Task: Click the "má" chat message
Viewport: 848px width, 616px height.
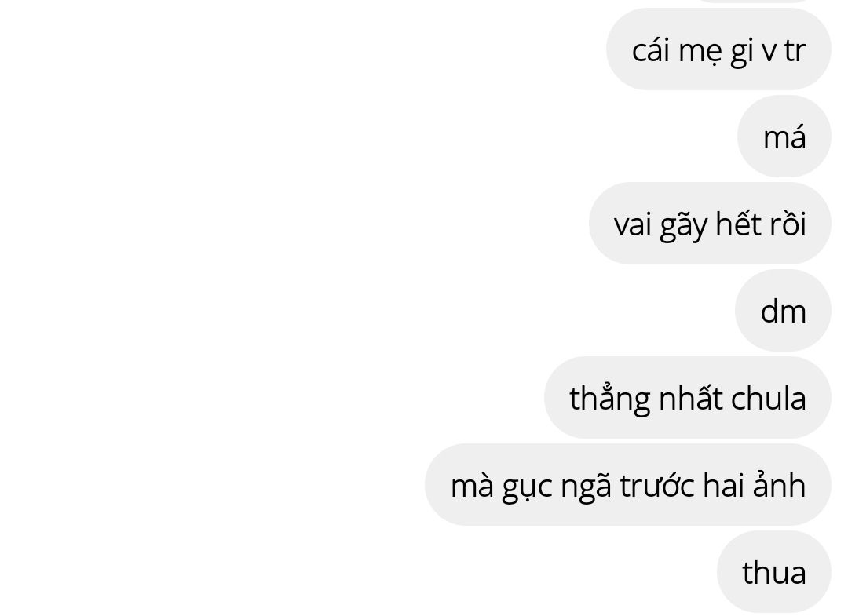Action: [784, 137]
